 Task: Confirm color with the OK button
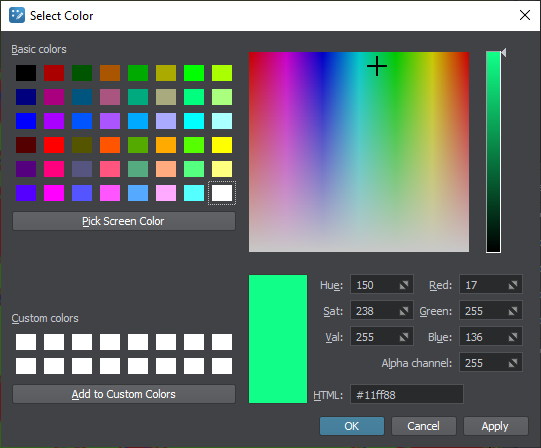(x=352, y=426)
